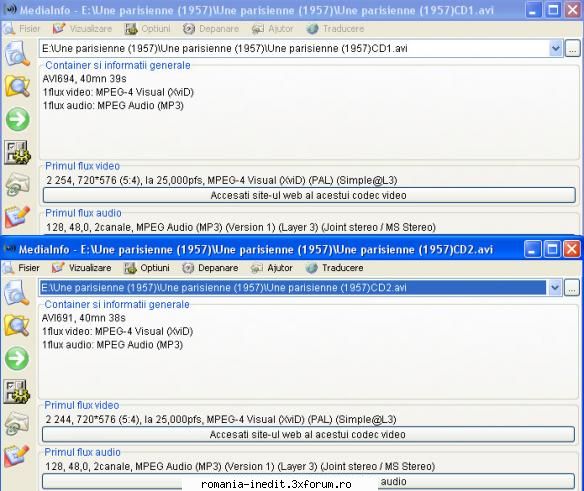The height and width of the screenshot is (491, 584).
Task: Open Fisier menu in CD2 window
Action: point(20,268)
